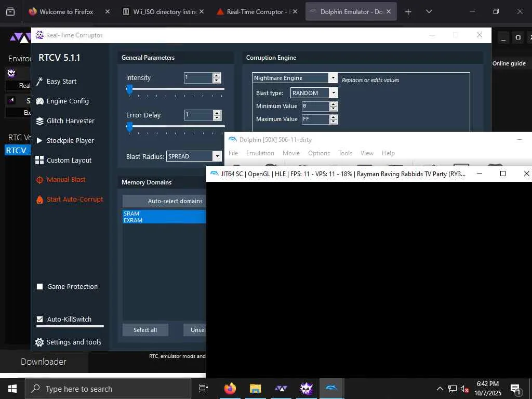Increment the Error Delay spinner
This screenshot has height=399, width=532.
click(217, 113)
